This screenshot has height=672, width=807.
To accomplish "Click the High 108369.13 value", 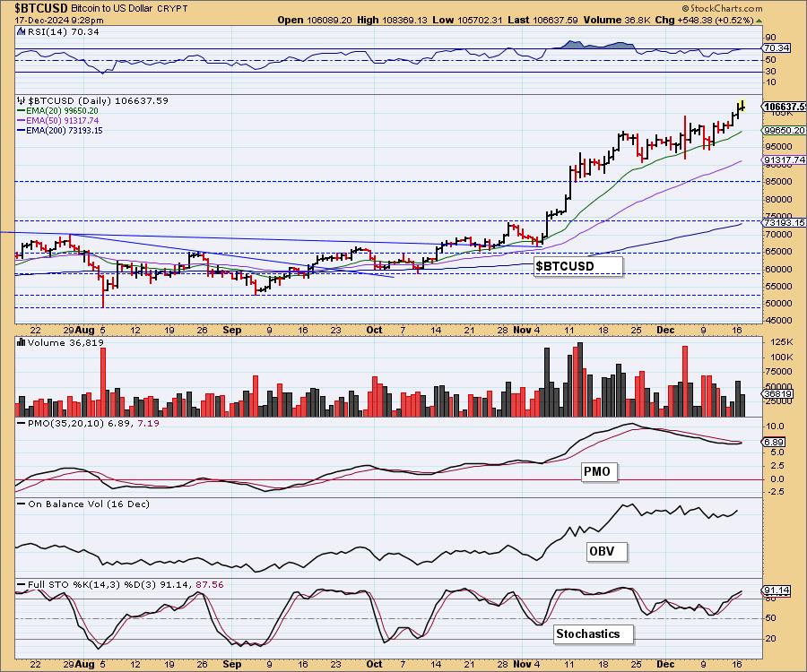I will (x=392, y=20).
